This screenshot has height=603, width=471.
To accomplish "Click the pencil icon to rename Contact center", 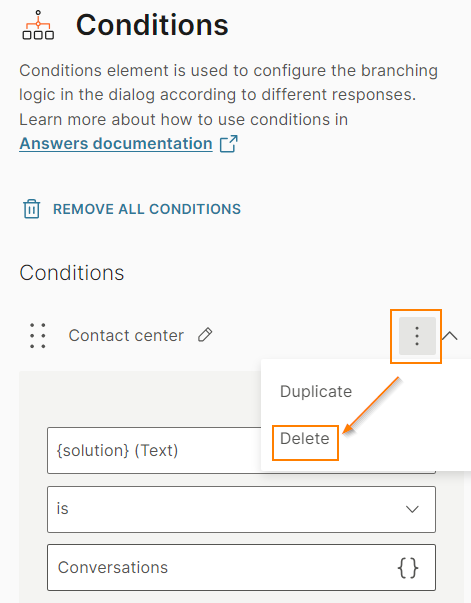I will click(205, 335).
